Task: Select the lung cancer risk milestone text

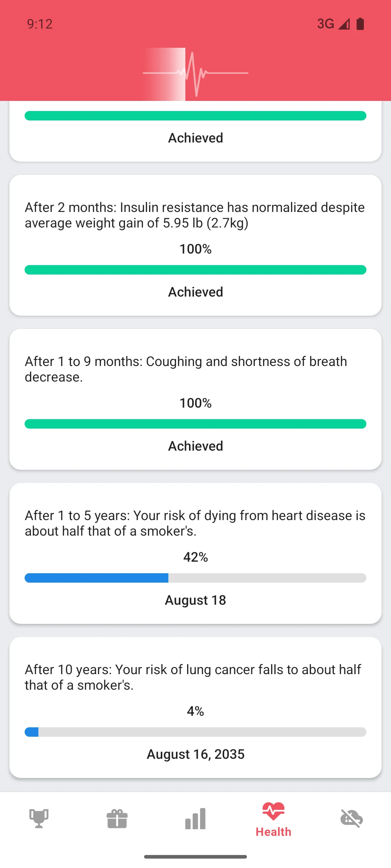Action: click(193, 677)
